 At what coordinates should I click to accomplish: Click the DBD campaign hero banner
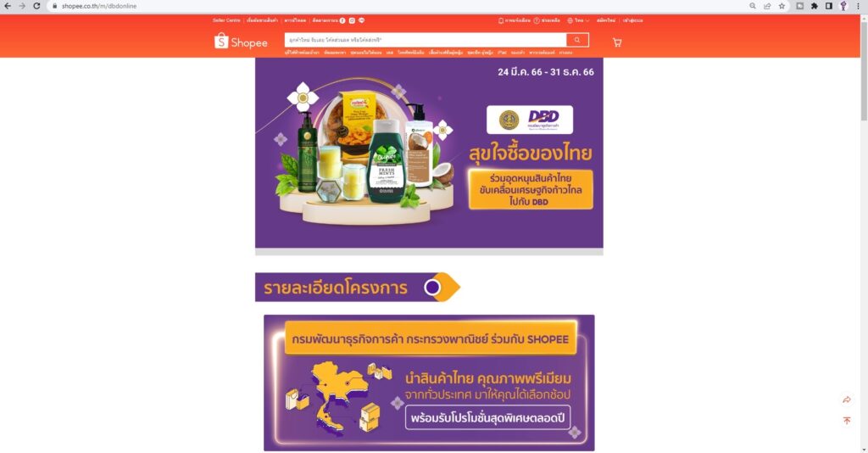pos(429,153)
